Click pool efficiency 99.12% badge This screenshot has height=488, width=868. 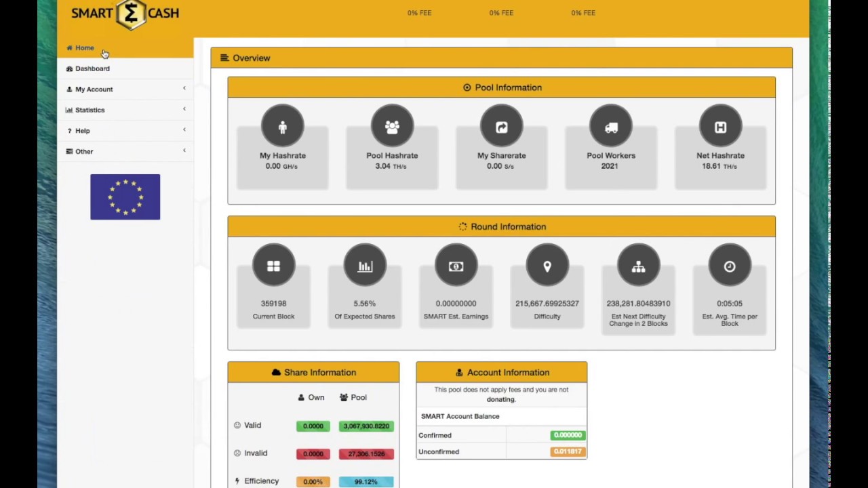tap(366, 482)
